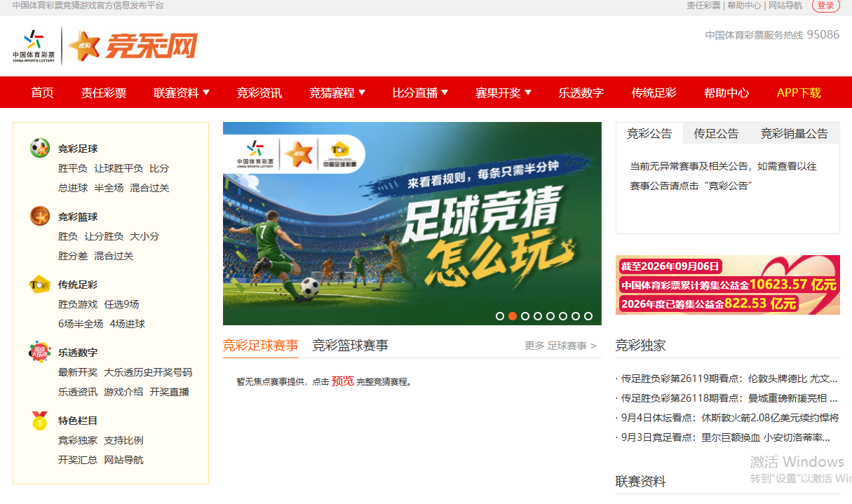Click the 传统足彩 TOF icon
Image resolution: width=852 pixels, height=504 pixels.
[x=40, y=284]
